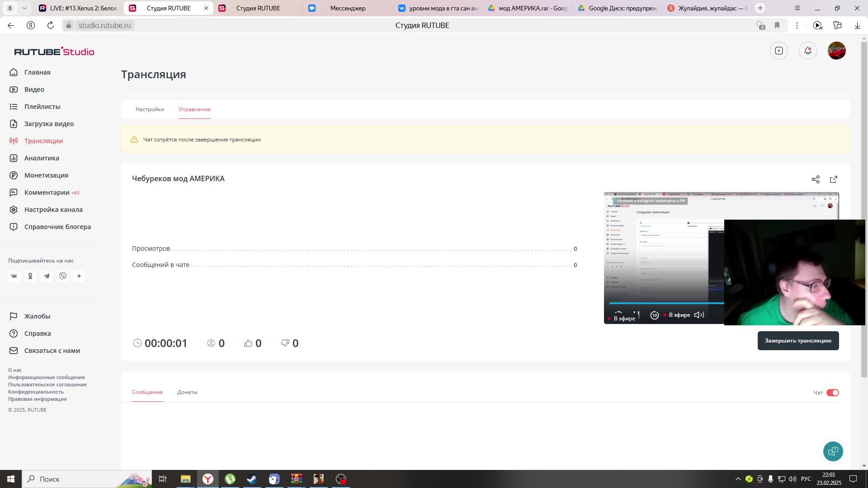868x488 pixels.
Task: Open Пользовательское соглашение link
Action: [47, 385]
